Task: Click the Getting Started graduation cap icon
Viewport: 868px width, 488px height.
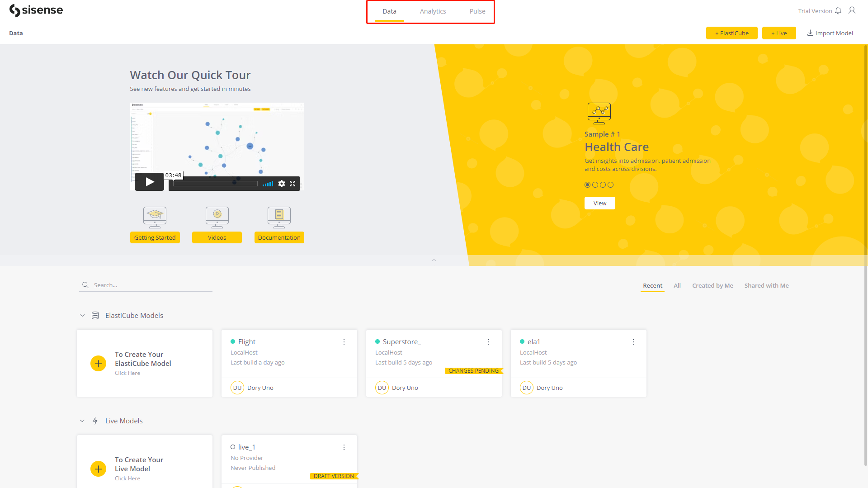Action: [x=155, y=218]
